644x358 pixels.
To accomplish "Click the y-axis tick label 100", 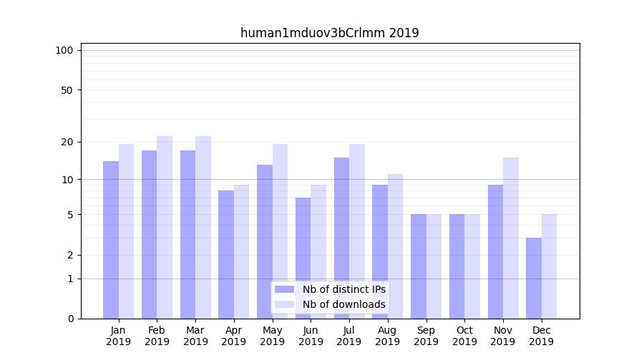I will [x=64, y=50].
